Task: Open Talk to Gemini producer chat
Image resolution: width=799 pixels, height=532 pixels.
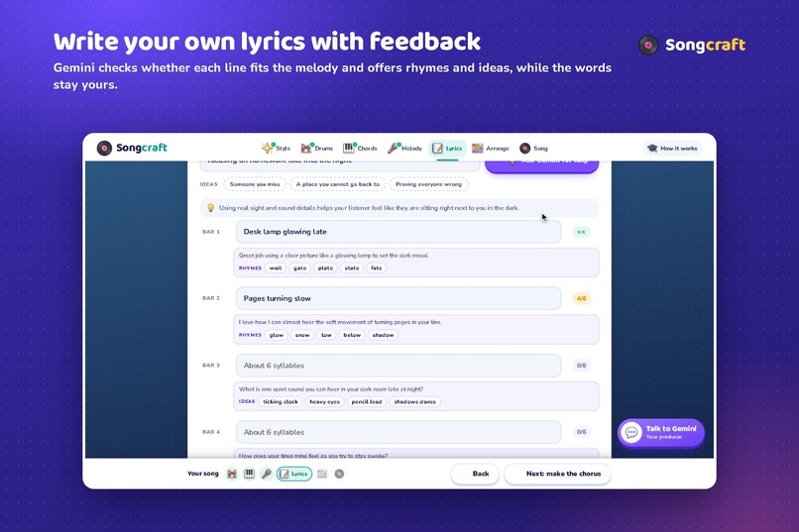Action: (661, 432)
